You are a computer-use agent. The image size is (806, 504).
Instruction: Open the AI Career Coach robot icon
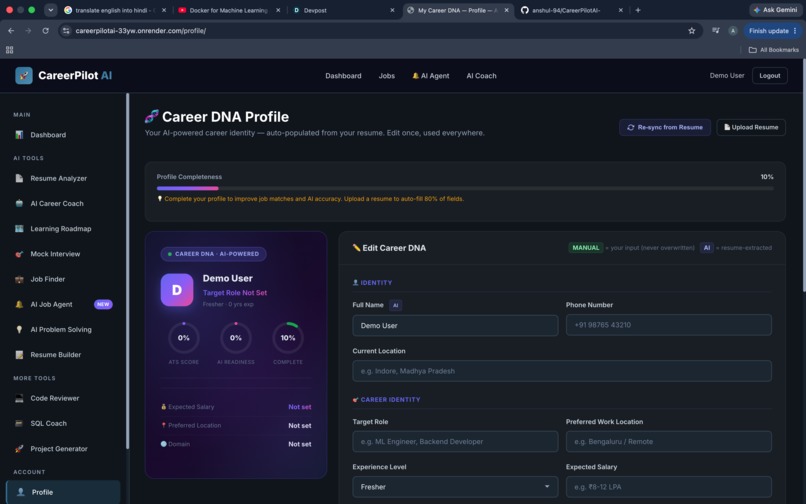[x=19, y=204]
